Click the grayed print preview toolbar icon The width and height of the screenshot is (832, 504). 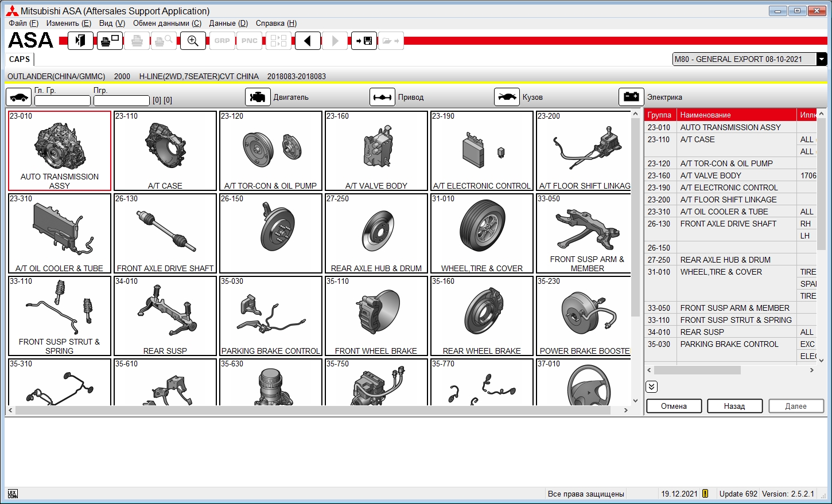coord(165,41)
